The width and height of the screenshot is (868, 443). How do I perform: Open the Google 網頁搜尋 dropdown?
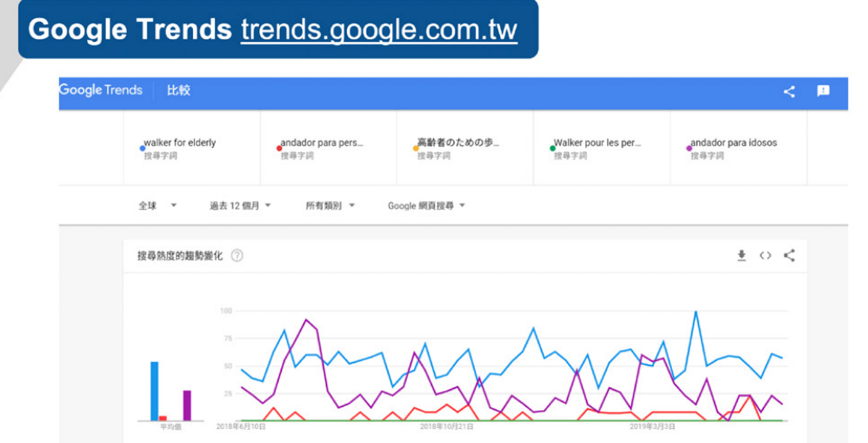(426, 205)
